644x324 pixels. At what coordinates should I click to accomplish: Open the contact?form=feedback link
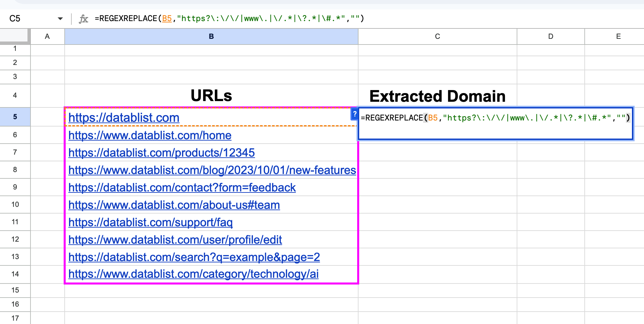coord(182,188)
